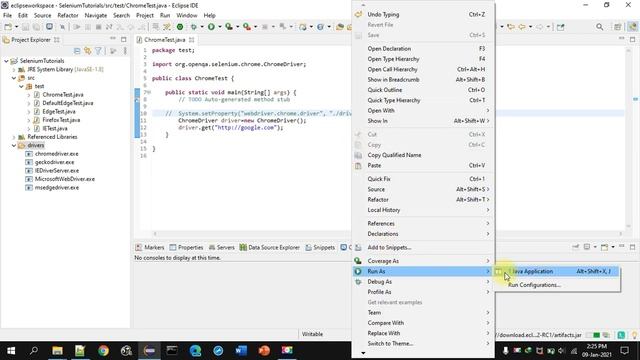Select DefaultEdgeTest.java in Project Explorer

pos(68,103)
